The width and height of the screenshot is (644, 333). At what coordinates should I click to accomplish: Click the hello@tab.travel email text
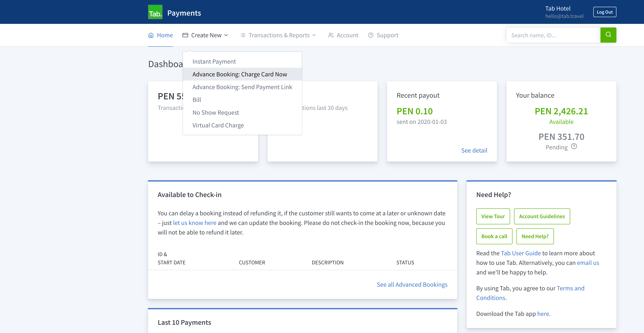click(x=564, y=16)
